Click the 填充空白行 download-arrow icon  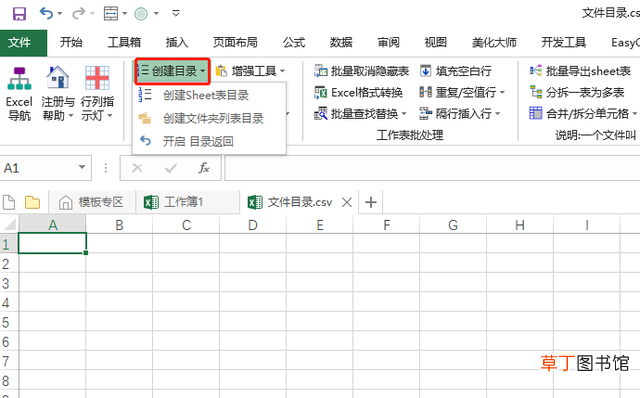[x=425, y=71]
